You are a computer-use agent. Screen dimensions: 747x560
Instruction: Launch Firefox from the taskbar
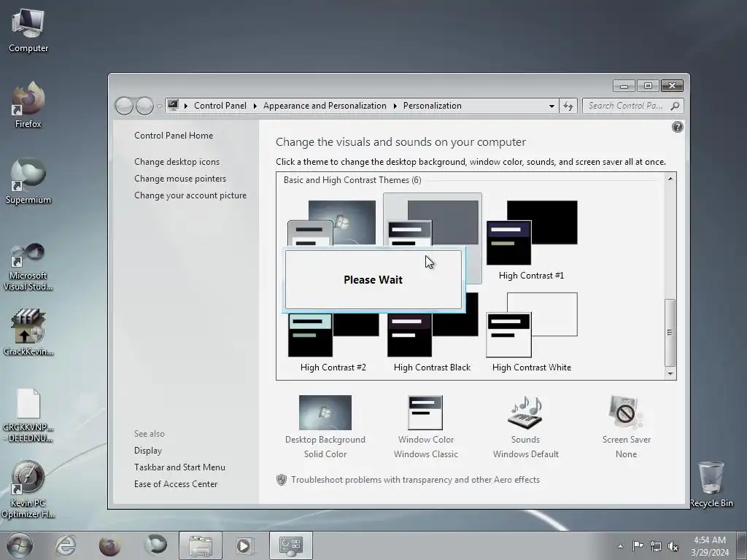(109, 545)
